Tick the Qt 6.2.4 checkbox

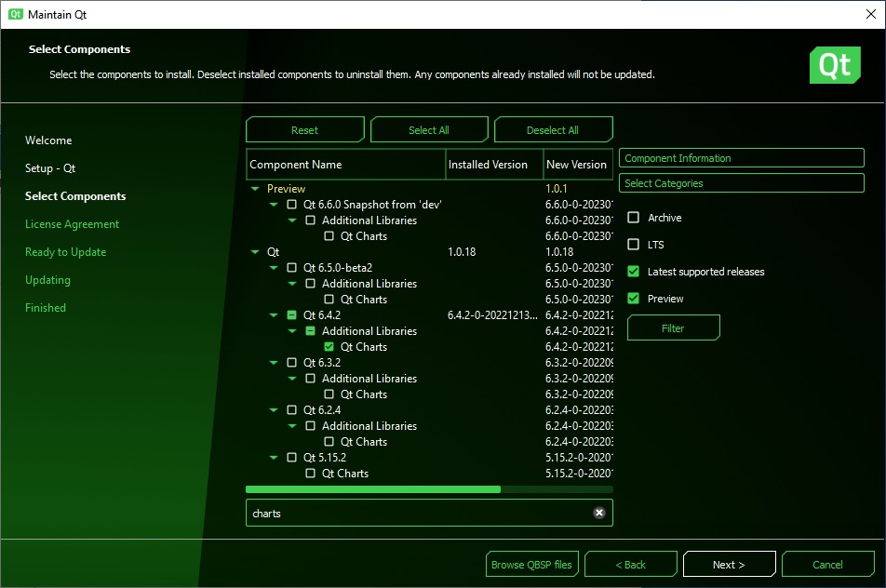coord(291,409)
